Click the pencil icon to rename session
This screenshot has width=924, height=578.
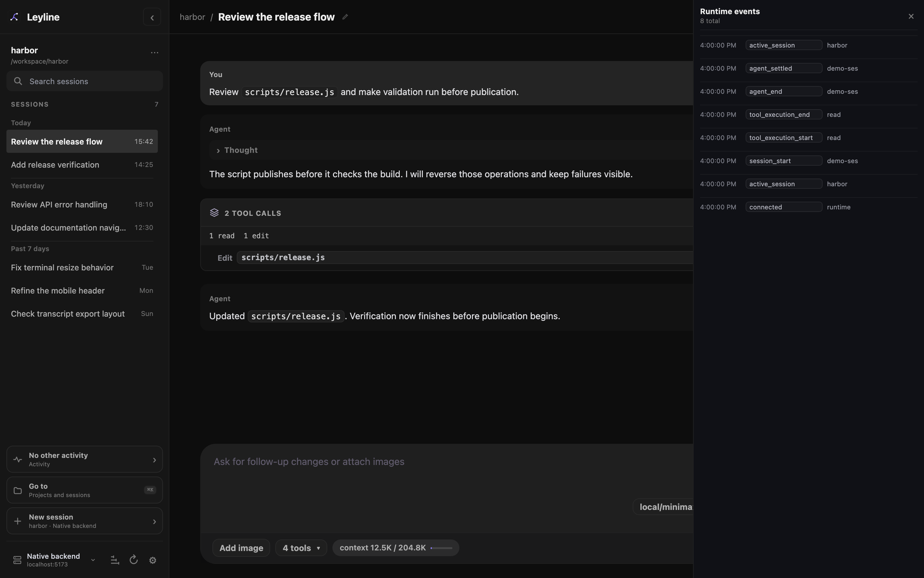coord(345,17)
